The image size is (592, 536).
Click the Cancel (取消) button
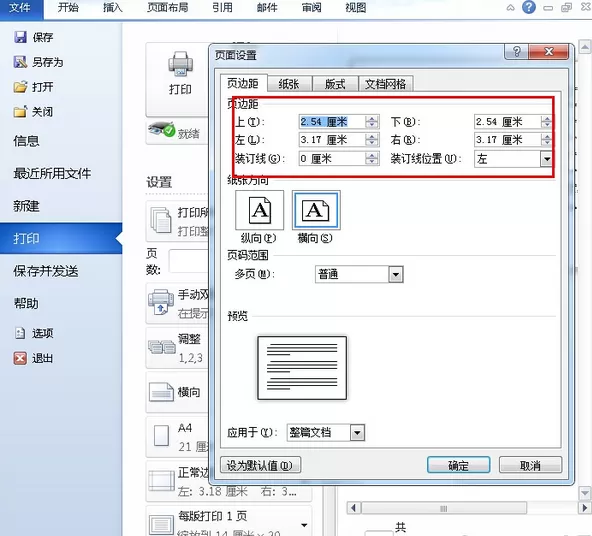[x=530, y=465]
